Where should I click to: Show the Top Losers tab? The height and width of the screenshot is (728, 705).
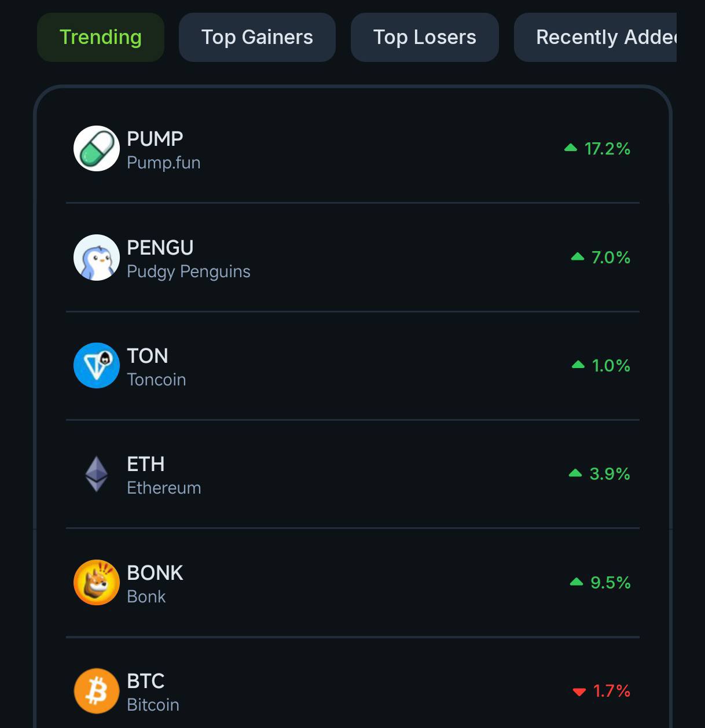[425, 37]
